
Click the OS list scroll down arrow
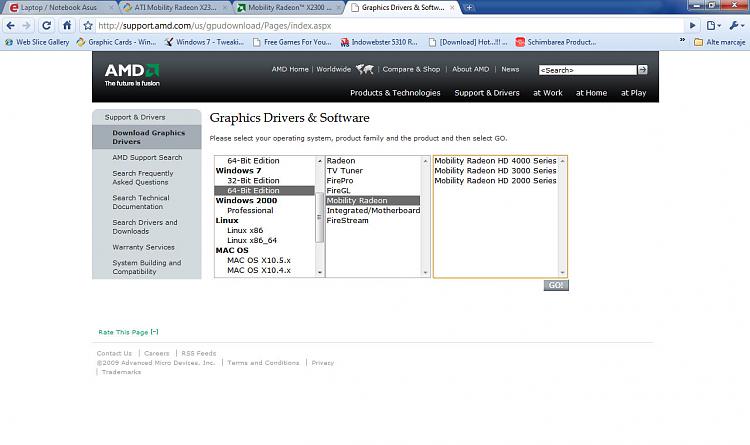coord(320,272)
